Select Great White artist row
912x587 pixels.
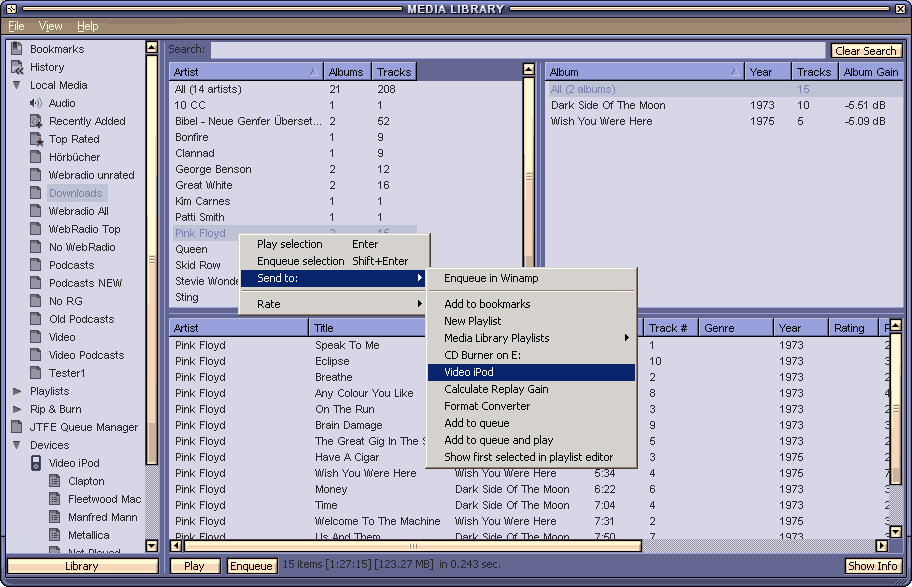(x=294, y=185)
